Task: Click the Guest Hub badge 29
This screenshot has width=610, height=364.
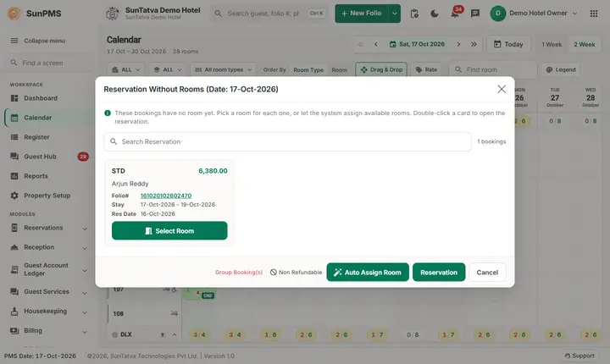Action: pos(83,157)
